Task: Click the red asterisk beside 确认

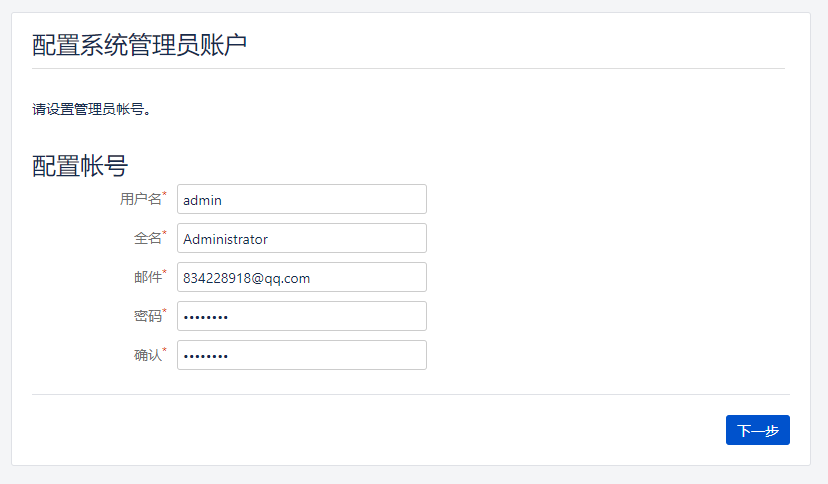Action: click(x=164, y=350)
